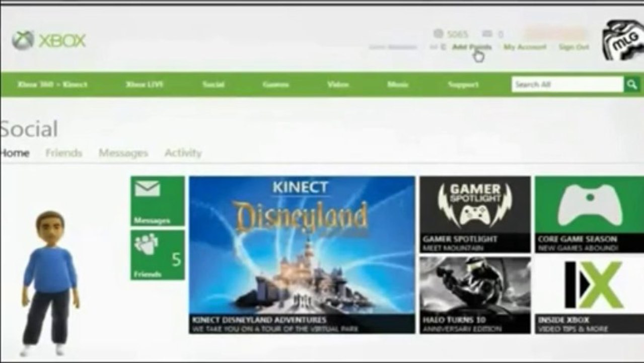The image size is (644, 363).
Task: Click the Xbox logo in the header
Action: 49,40
